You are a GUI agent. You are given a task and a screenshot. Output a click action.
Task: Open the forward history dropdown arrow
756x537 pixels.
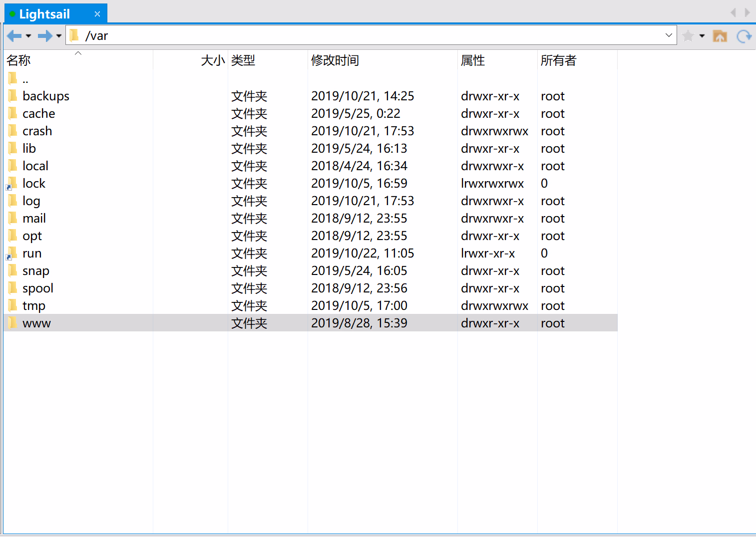(59, 36)
